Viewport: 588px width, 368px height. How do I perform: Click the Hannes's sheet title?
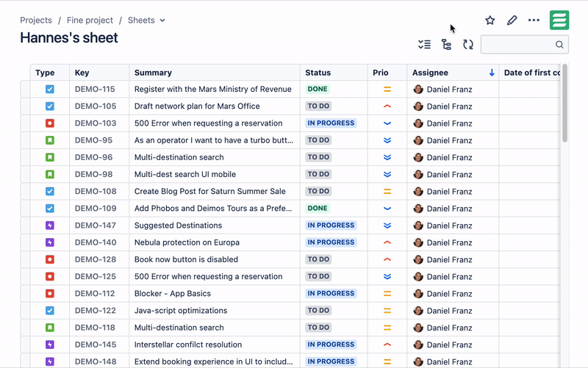click(x=69, y=38)
